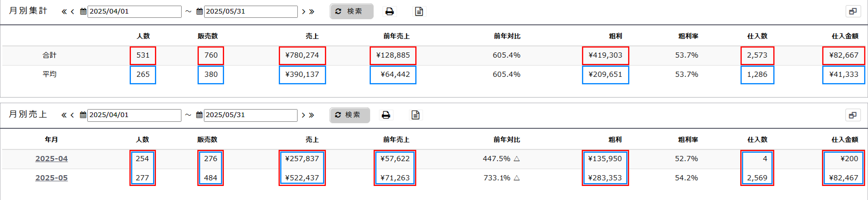Open the calendar picker for 月別集計 end date
868x200 pixels.
[x=199, y=11]
